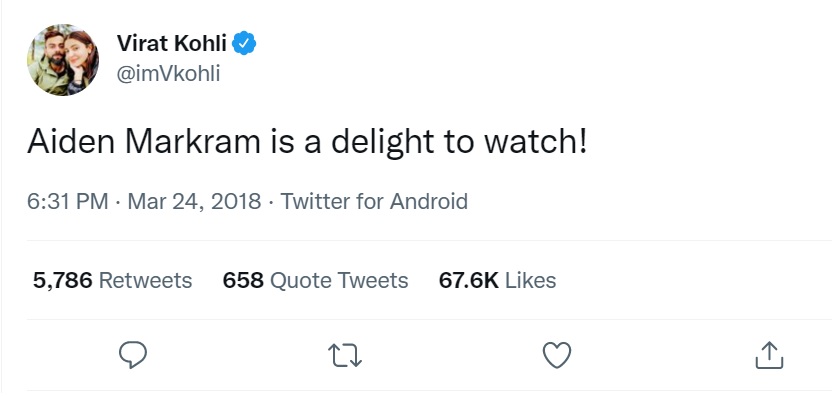Click the blue verified checkmark badge
Viewport: 832px width, 396px height.
tap(244, 43)
